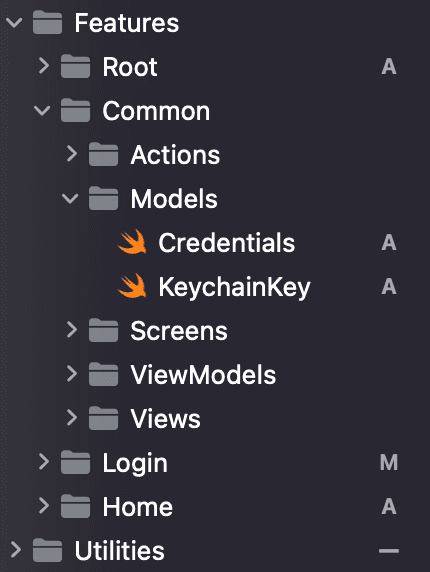
Task: Collapse the Features folder chevron
Action: coord(14,23)
